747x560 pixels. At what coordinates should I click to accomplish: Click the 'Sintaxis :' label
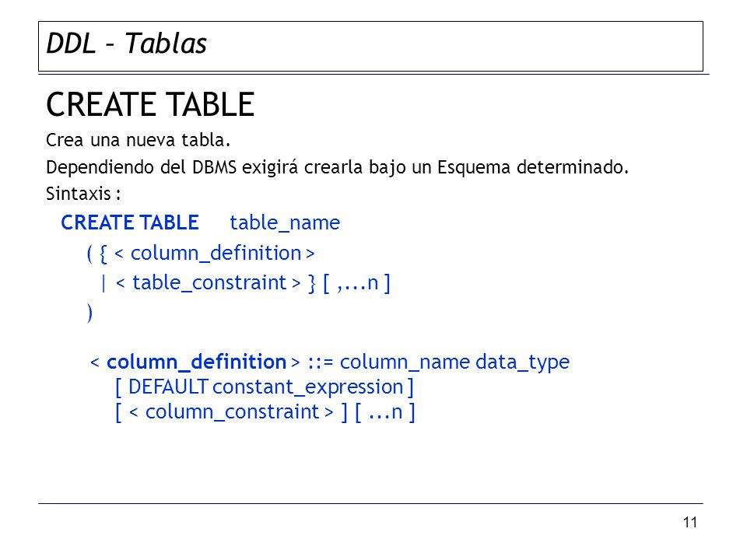point(83,194)
